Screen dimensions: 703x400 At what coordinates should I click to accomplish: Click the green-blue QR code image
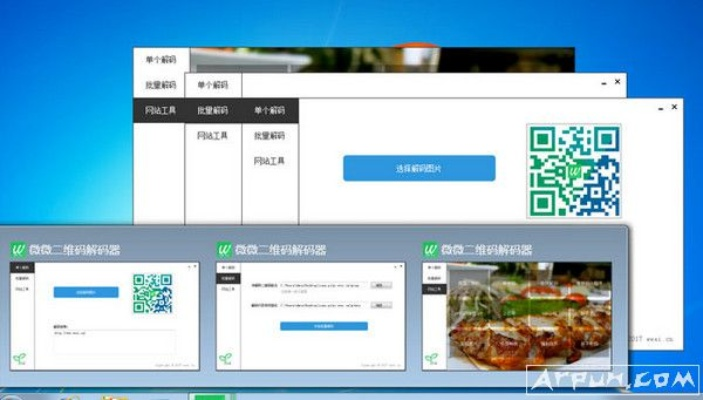point(574,171)
